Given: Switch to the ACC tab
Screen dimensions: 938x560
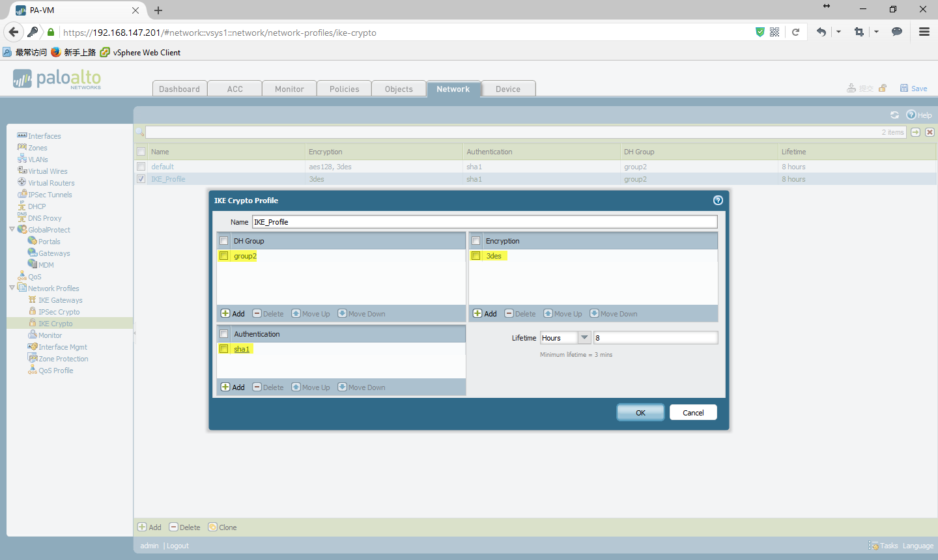Looking at the screenshot, I should (x=235, y=89).
